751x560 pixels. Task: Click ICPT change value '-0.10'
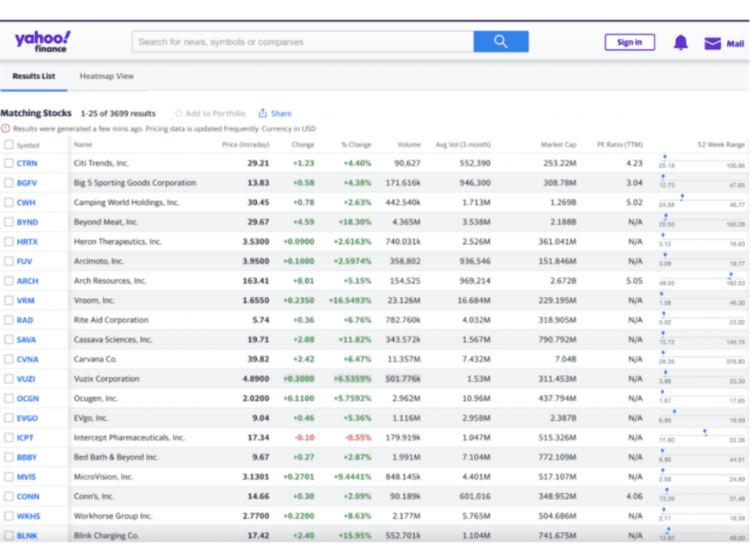tap(304, 438)
